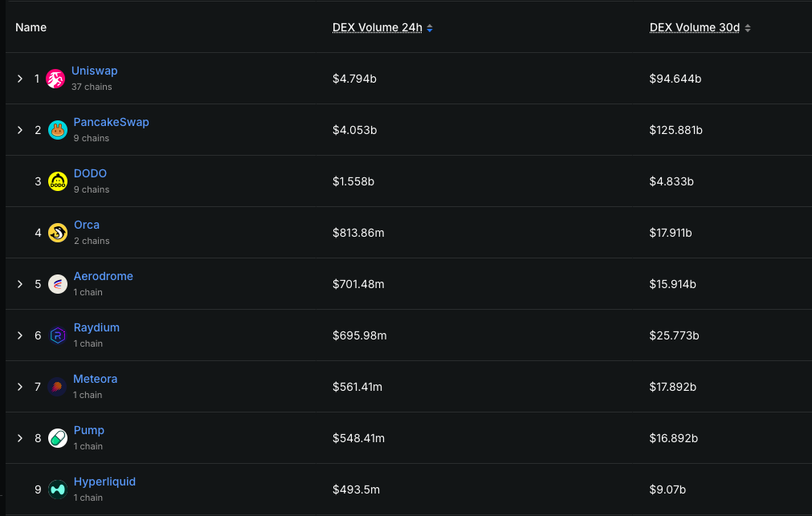Sort by DEX Volume 30d column
This screenshot has width=812, height=516.
click(x=700, y=28)
